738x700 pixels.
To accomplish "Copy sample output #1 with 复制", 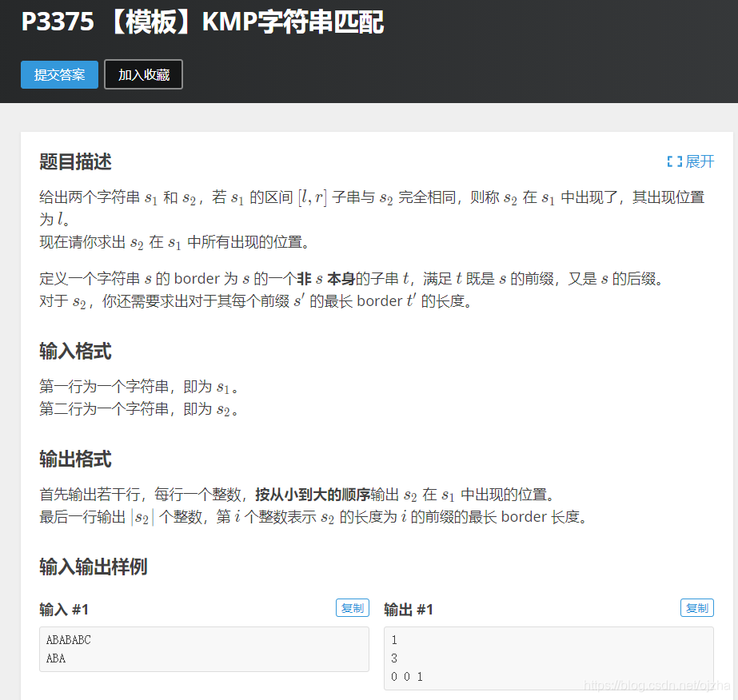I will (696, 608).
